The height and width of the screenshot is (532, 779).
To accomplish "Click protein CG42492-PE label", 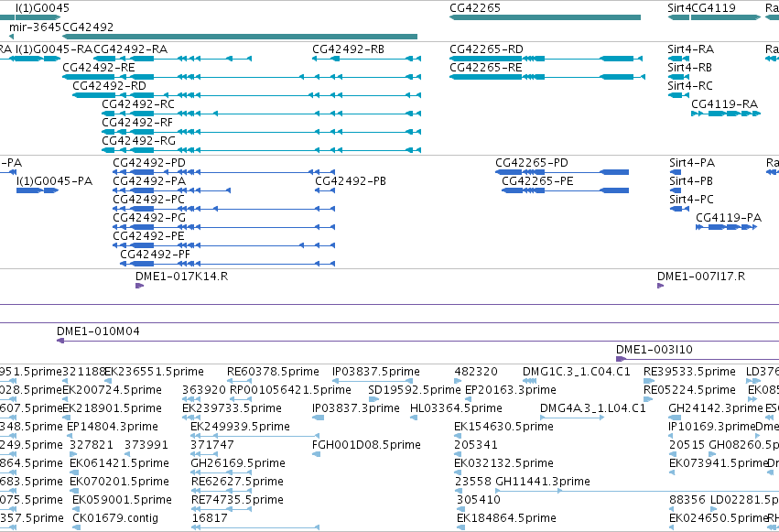I will coord(148,236).
